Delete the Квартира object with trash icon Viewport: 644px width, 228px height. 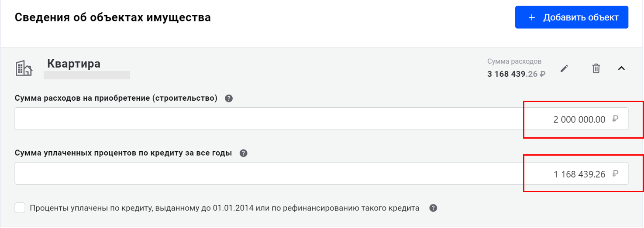click(596, 68)
